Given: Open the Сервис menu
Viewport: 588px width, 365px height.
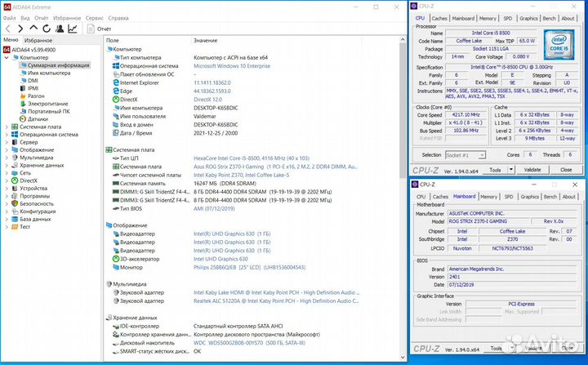Looking at the screenshot, I should (x=94, y=18).
